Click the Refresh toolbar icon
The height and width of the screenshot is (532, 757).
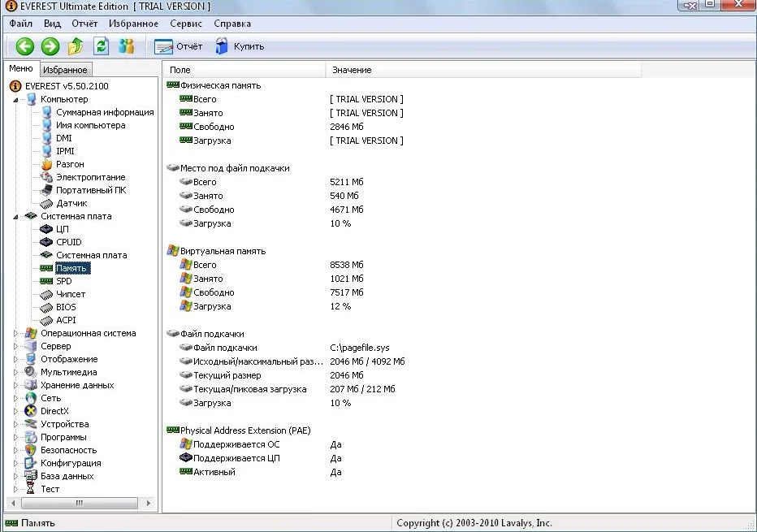[101, 46]
